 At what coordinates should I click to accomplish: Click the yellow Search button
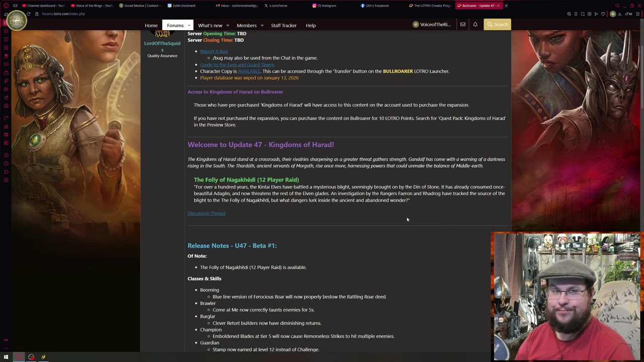tap(497, 25)
